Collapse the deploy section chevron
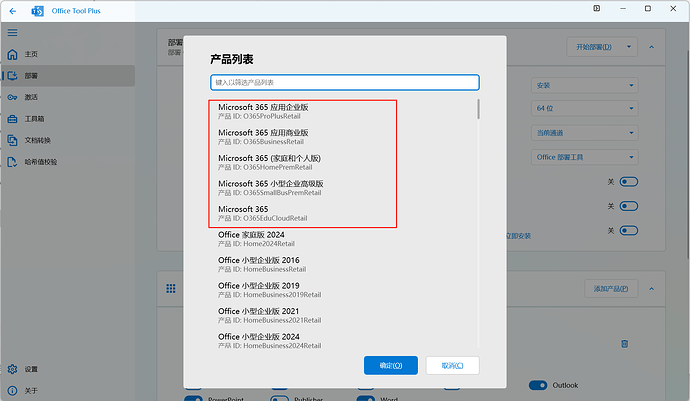This screenshot has height=401, width=690. tap(652, 47)
